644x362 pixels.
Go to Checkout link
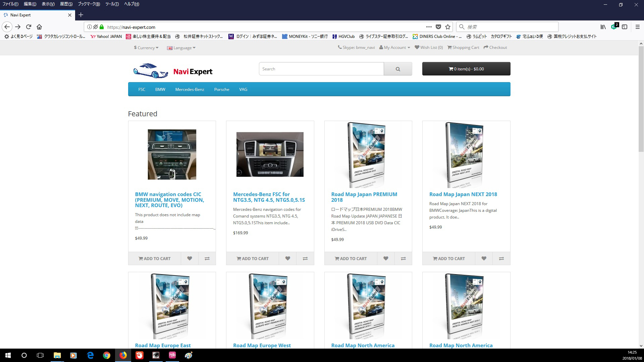tap(495, 48)
